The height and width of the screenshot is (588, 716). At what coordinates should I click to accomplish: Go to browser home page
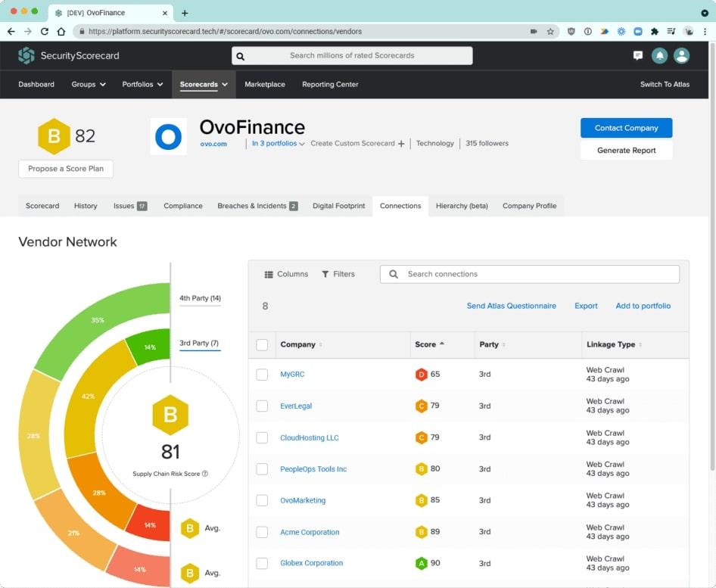coord(61,32)
